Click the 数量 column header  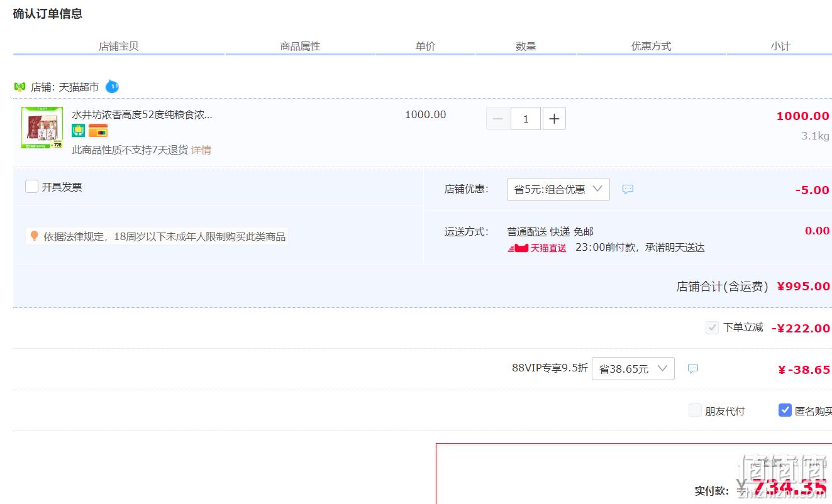click(526, 46)
